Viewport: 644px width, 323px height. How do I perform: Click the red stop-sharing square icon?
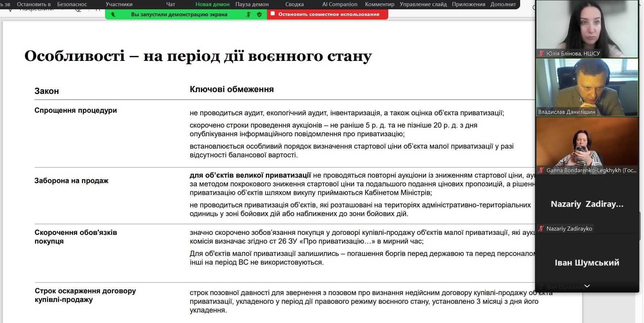click(273, 14)
